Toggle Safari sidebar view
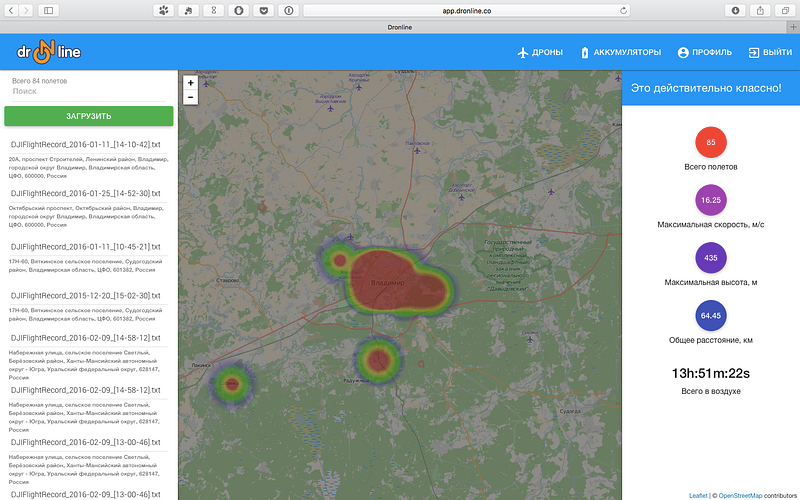Screen dimensions: 800x500 48,10
